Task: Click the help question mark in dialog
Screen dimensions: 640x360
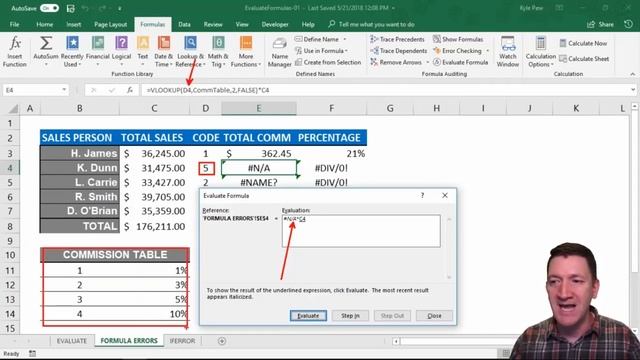Action: (x=422, y=196)
